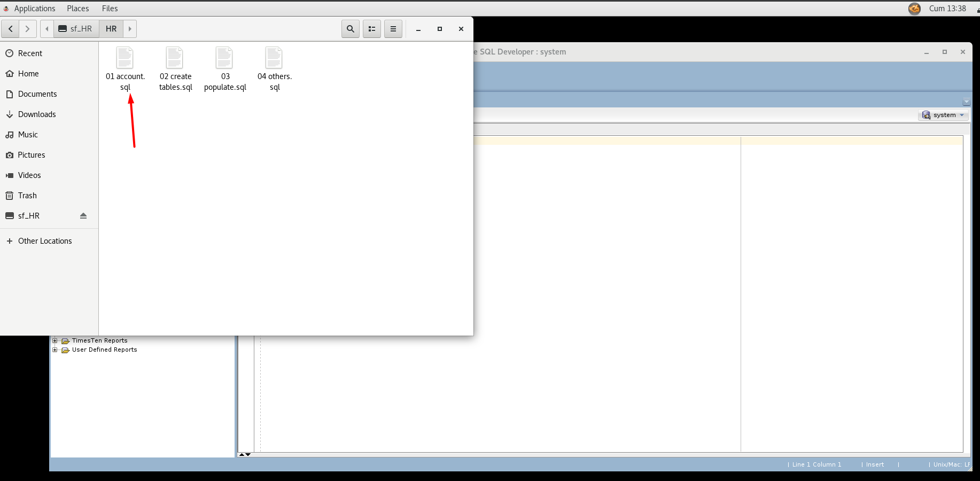The height and width of the screenshot is (481, 980).
Task: Expand the User Defined Reports node
Action: tap(55, 350)
